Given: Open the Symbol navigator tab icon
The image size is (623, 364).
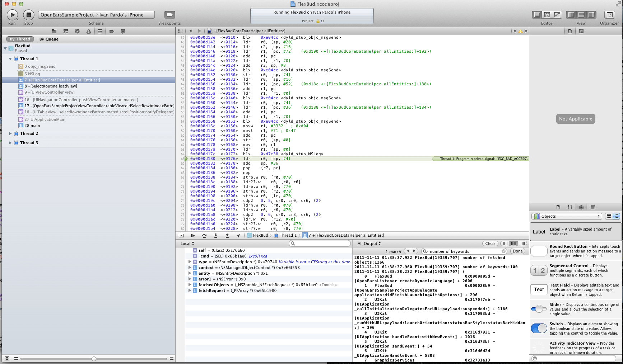Looking at the screenshot, I should (66, 31).
